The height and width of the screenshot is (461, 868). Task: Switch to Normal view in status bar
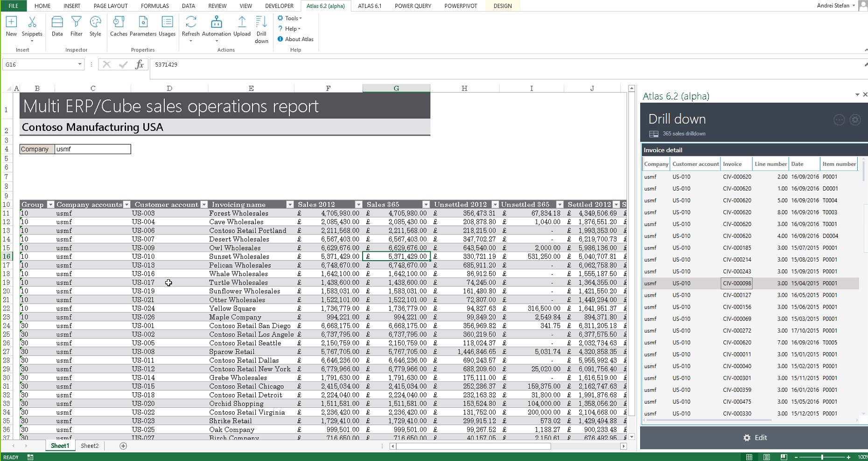coord(749,457)
